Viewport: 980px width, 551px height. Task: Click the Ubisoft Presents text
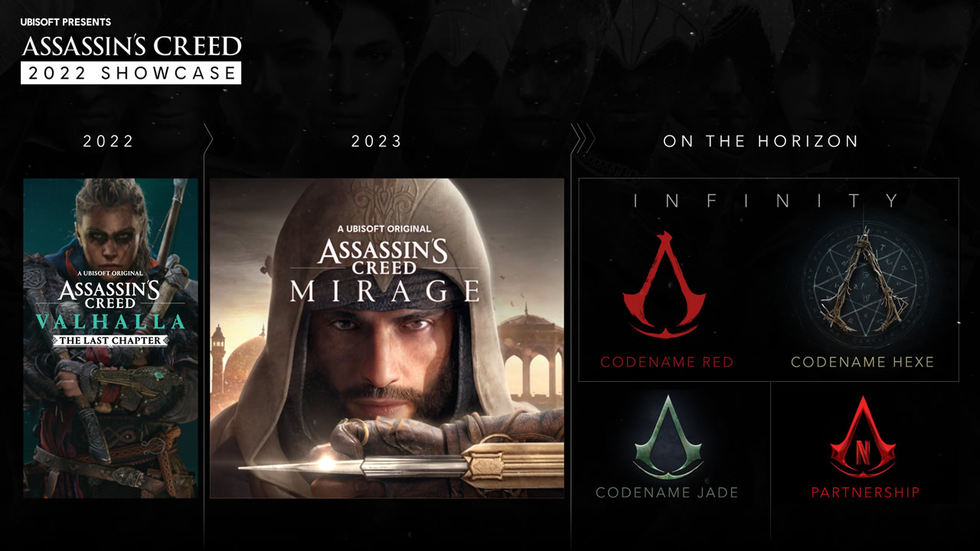tap(66, 22)
